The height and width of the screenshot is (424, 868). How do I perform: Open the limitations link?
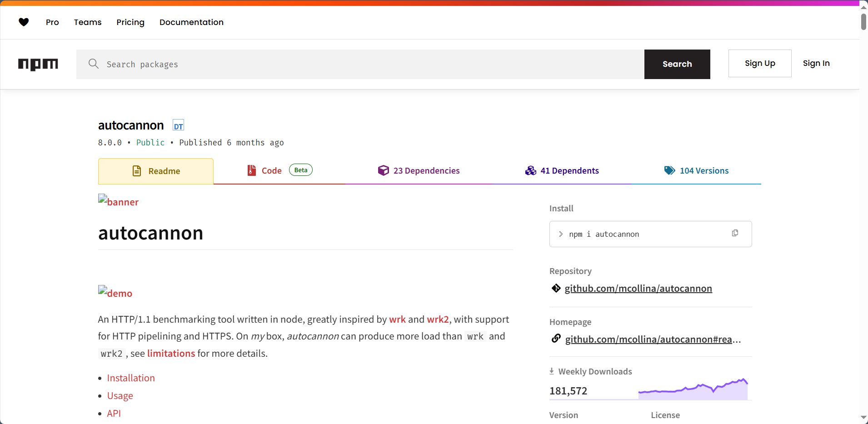171,354
